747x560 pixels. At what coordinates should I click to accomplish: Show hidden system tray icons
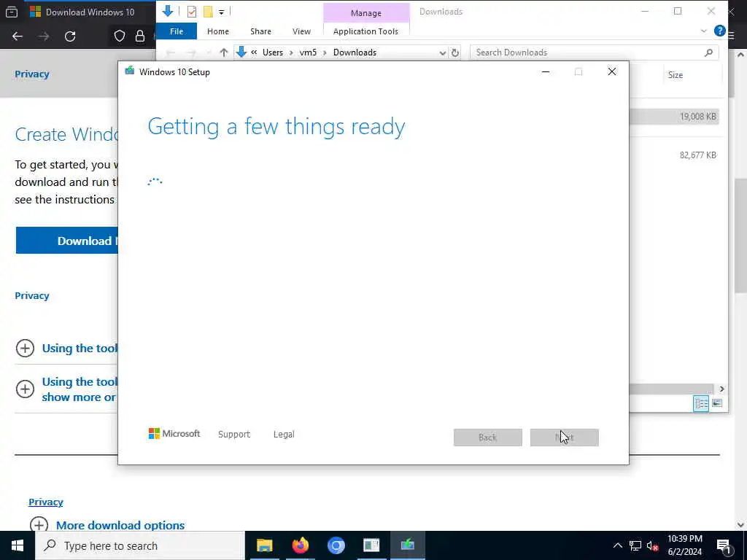617,545
